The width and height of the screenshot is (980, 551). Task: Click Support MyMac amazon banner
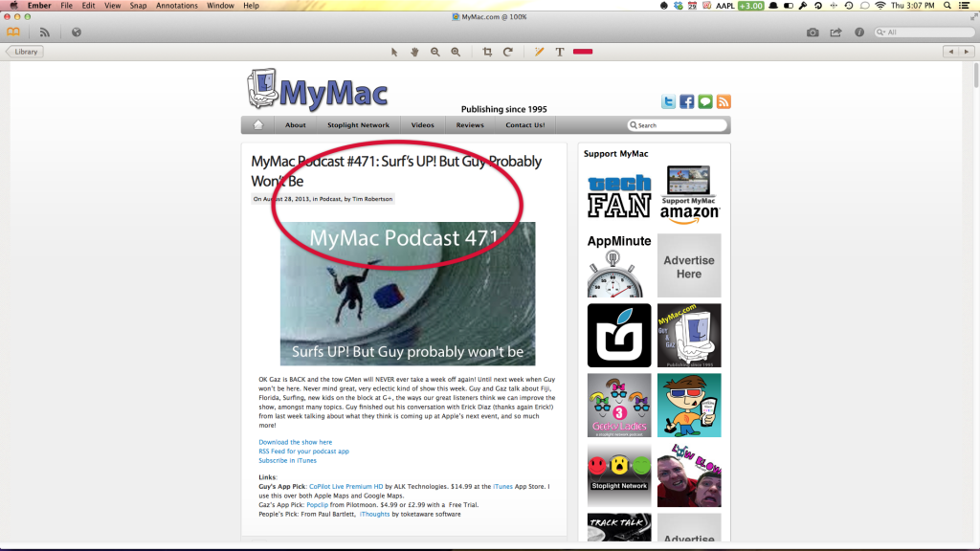click(x=689, y=194)
